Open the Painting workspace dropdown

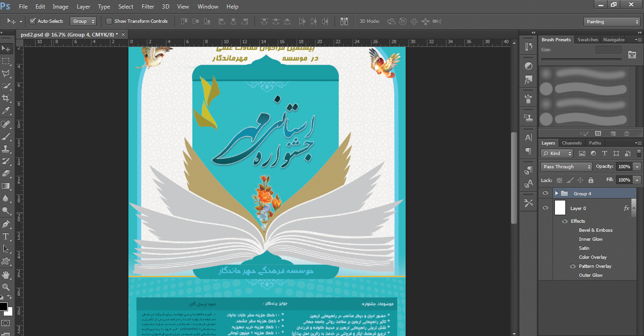[x=612, y=22]
